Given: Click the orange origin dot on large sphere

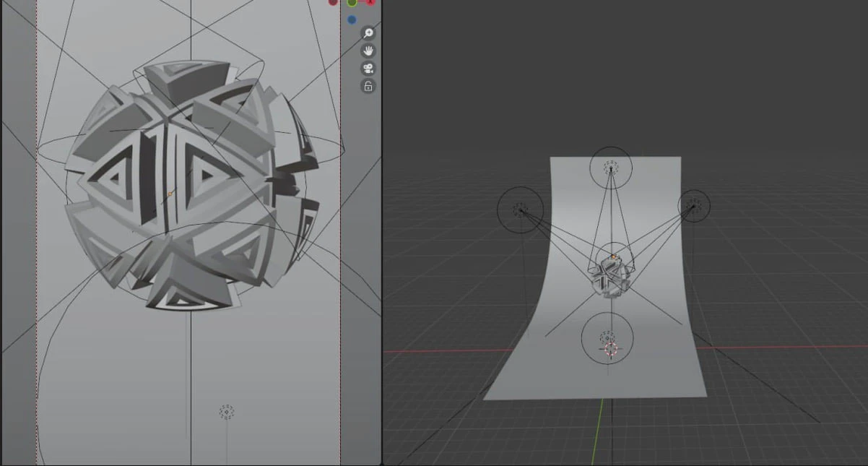Looking at the screenshot, I should (170, 194).
